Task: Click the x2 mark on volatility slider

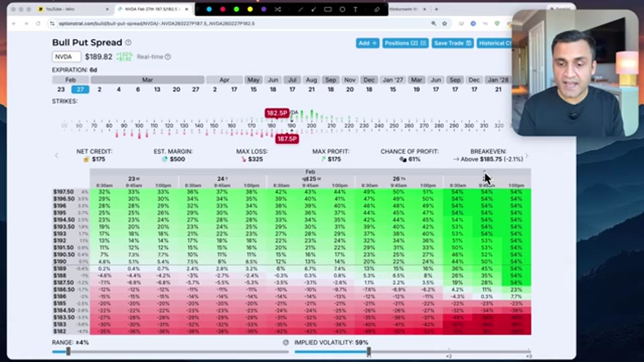Action: tap(449, 356)
